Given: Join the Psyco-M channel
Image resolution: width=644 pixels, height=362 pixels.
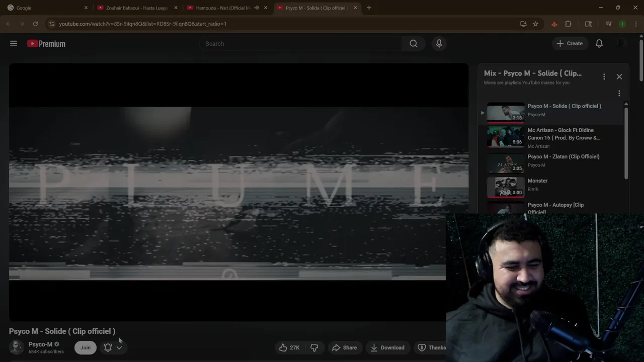Looking at the screenshot, I should (86, 347).
